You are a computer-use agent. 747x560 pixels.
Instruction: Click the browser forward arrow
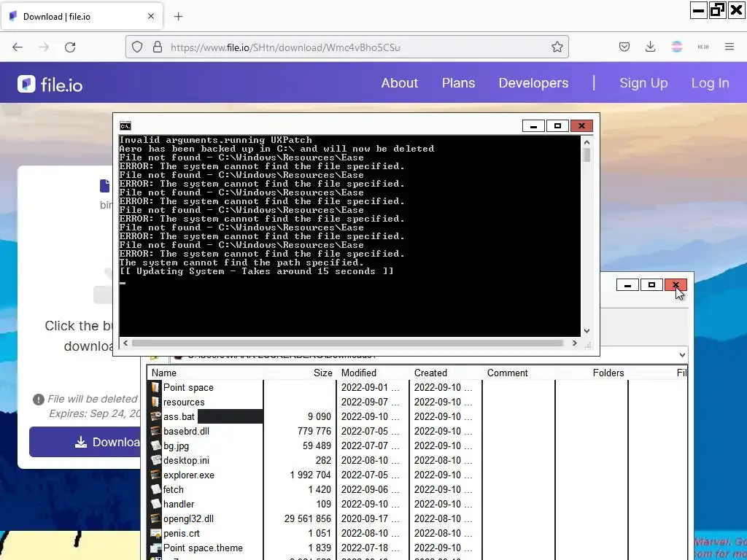pyautogui.click(x=44, y=47)
